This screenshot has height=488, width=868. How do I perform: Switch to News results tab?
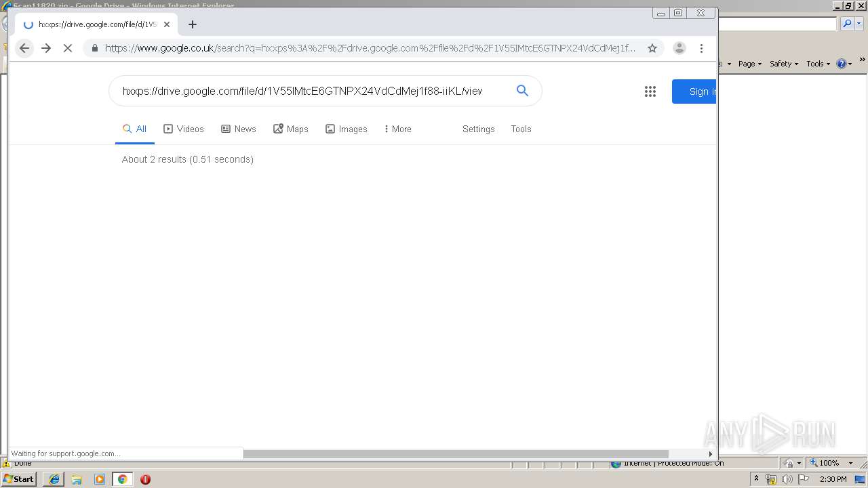click(x=239, y=129)
